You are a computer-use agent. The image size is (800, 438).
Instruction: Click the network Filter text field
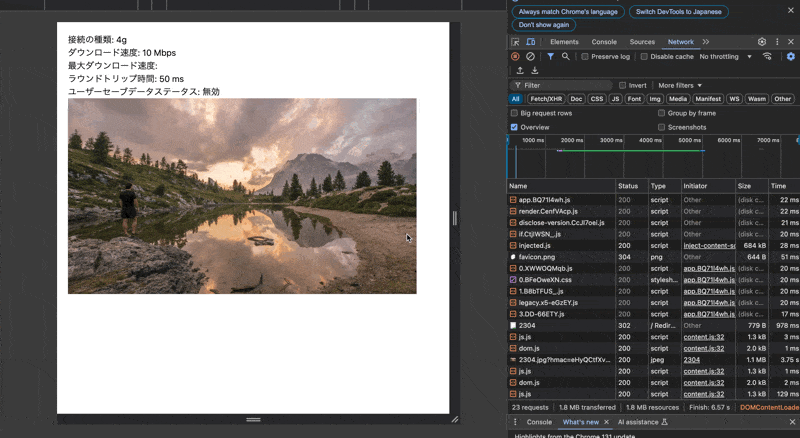click(x=561, y=85)
